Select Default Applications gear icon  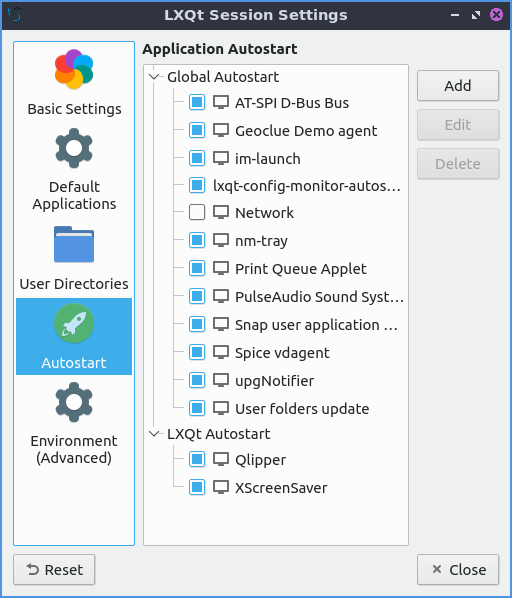tap(74, 148)
